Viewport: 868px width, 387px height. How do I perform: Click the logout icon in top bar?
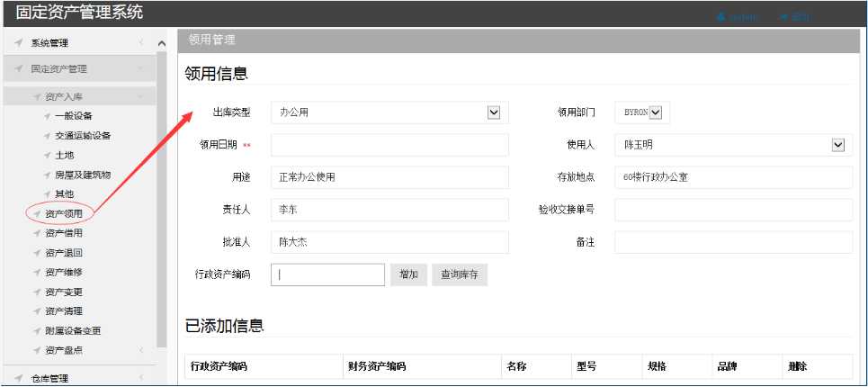783,17
